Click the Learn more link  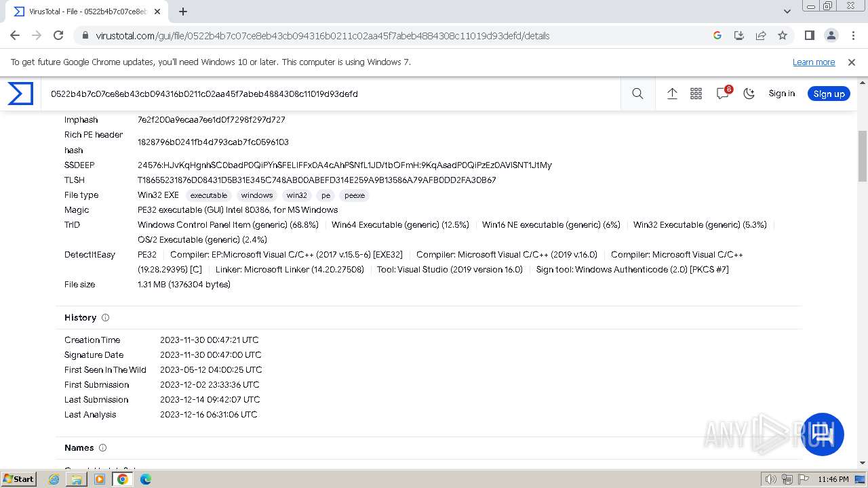[x=814, y=62]
